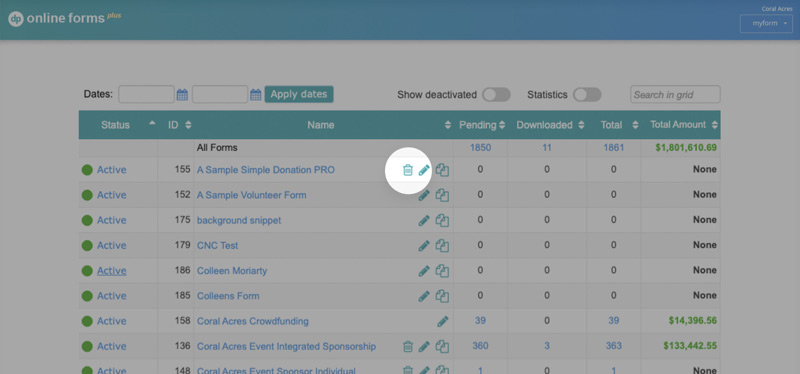Delete the A Sample Simple Donation PRO form

point(408,170)
